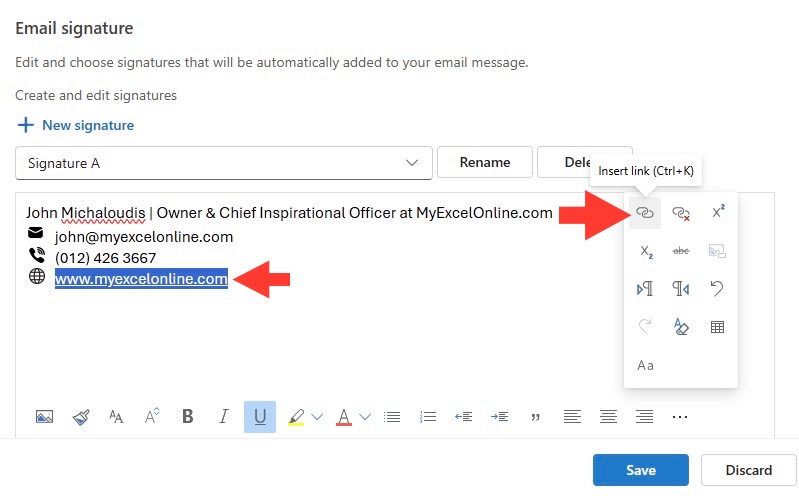The image size is (799, 498).
Task: Click the Remove link icon
Action: tap(681, 213)
